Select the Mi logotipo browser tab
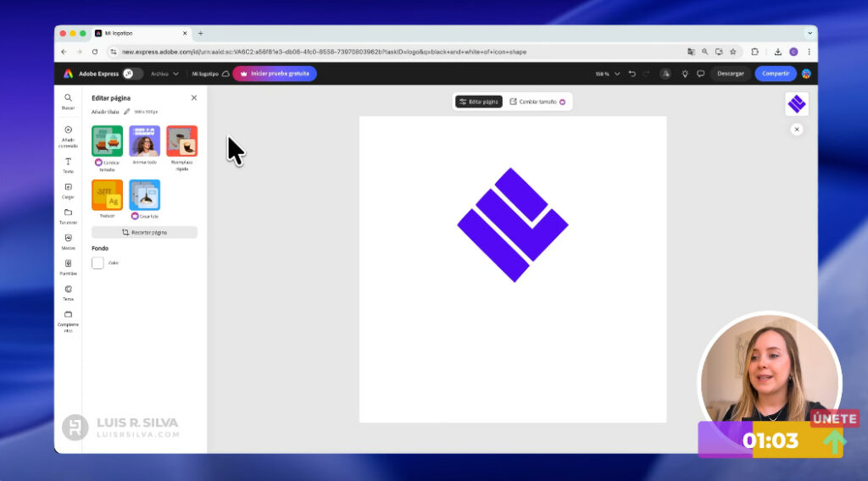Viewport: 868px width, 481px height. (141, 33)
